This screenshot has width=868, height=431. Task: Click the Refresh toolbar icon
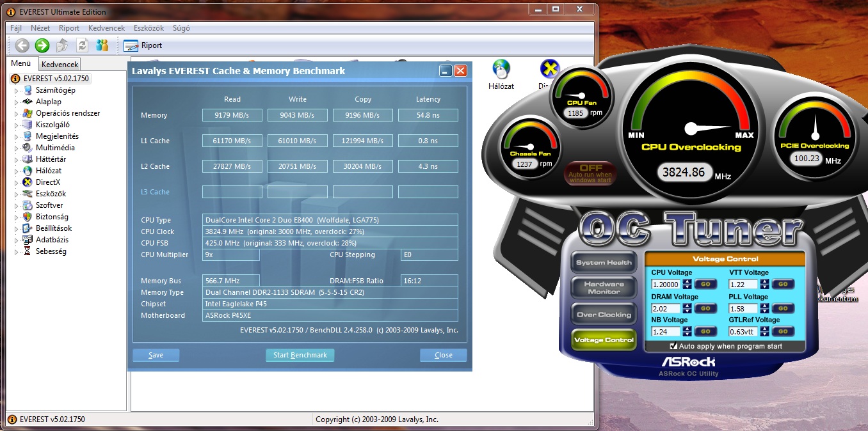click(82, 45)
